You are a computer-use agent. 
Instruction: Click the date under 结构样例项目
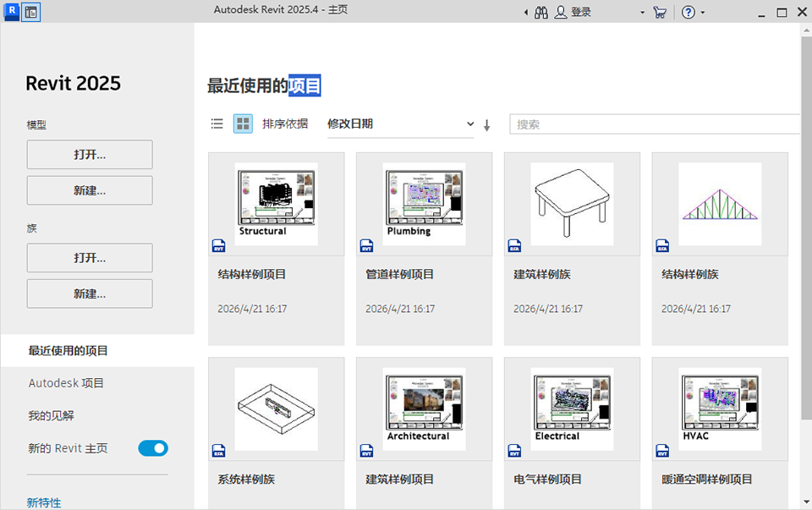click(252, 309)
